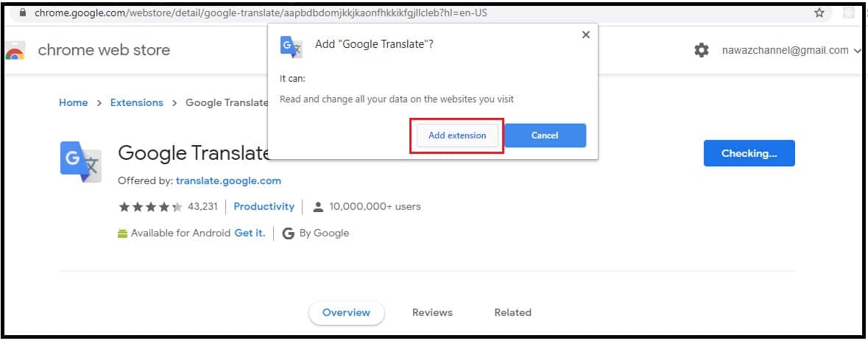Click the URL in the address bar
Viewport: 868px width, 341px height.
click(x=261, y=13)
